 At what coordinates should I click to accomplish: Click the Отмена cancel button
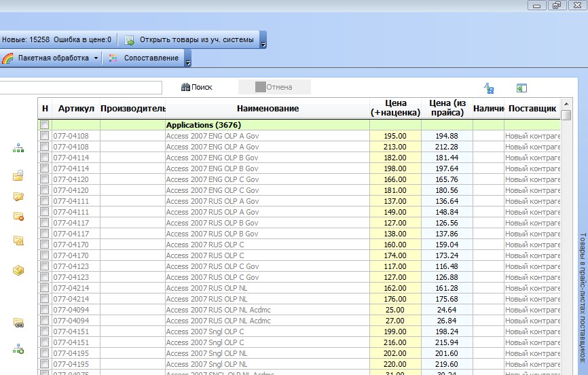(274, 87)
